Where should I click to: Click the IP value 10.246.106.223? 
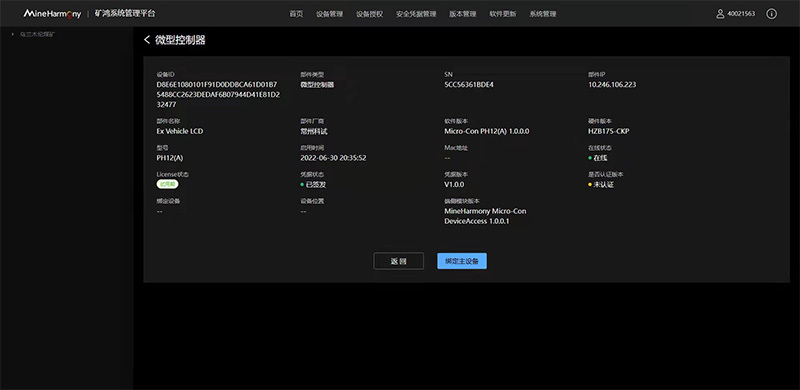tap(612, 85)
